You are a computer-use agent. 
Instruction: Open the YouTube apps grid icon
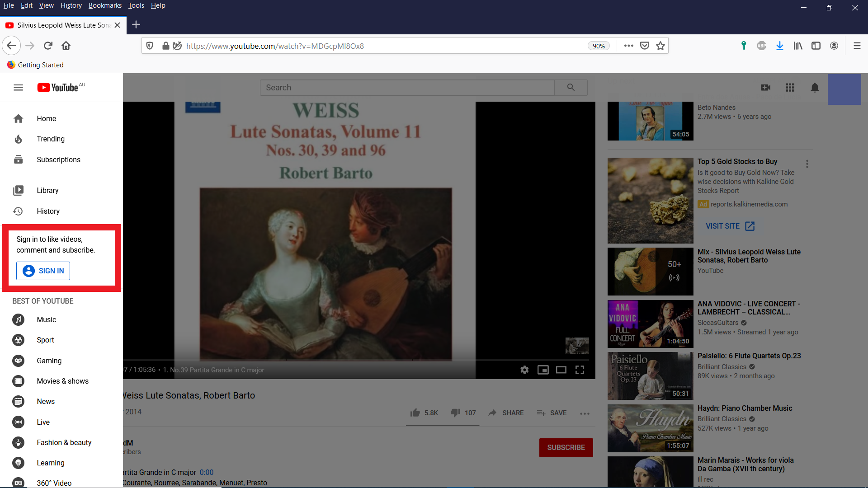(790, 88)
